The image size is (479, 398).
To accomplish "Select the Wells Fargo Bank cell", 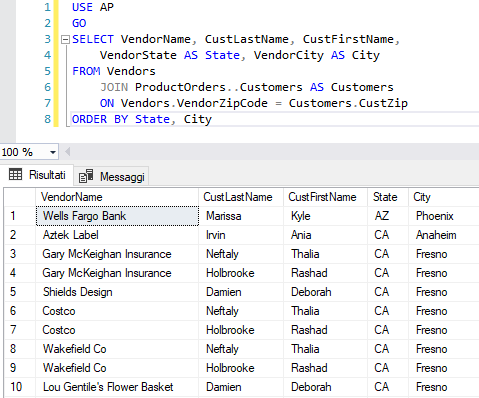I will [x=117, y=216].
